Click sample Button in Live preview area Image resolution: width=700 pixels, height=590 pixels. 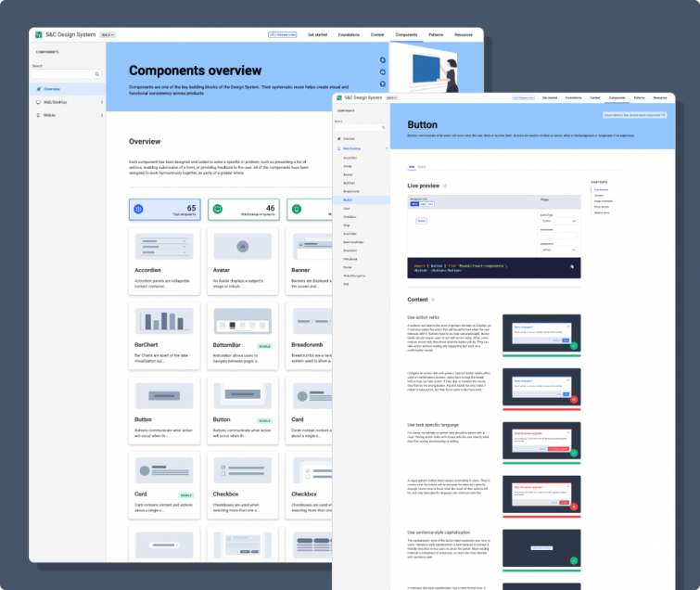pyautogui.click(x=422, y=221)
